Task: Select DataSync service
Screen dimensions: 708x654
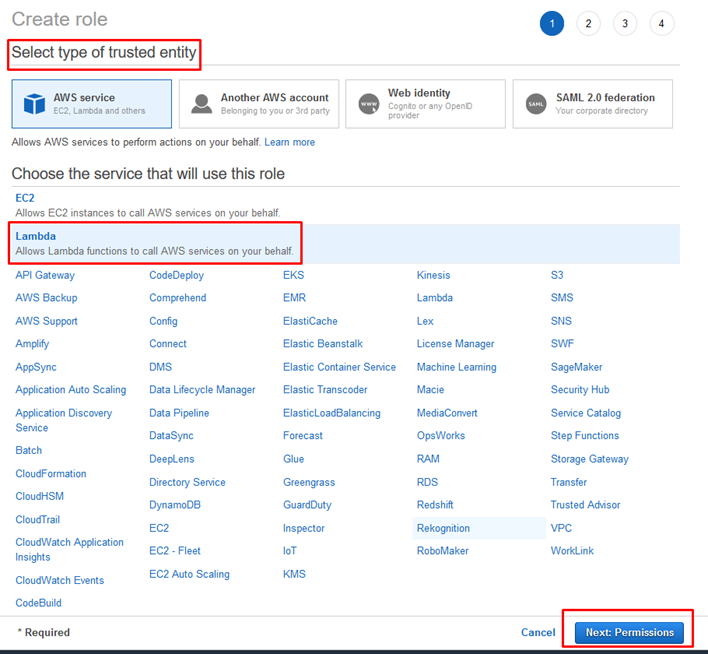Action: click(172, 436)
